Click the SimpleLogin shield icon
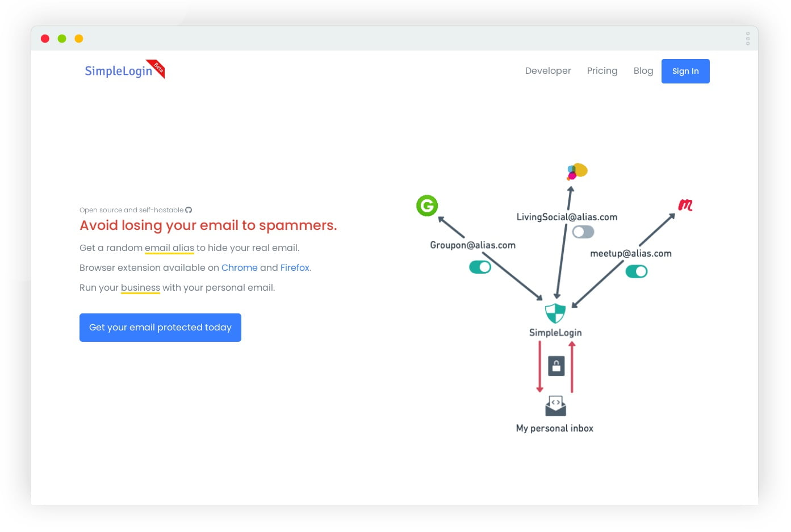Viewport: 791px width, 532px height. [555, 313]
